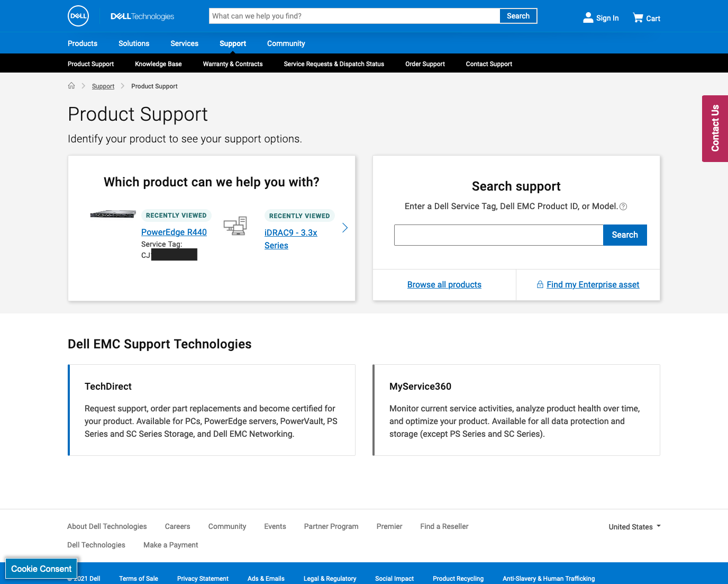Open the MyService360 card
The width and height of the screenshot is (728, 584).
516,410
